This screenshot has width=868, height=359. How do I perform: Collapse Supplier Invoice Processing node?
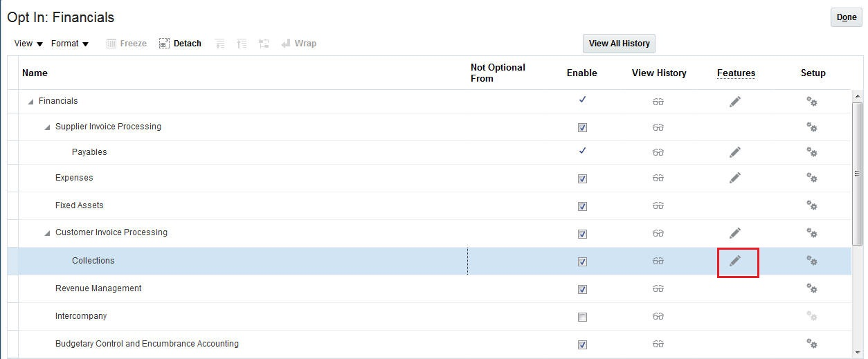pyautogui.click(x=47, y=127)
